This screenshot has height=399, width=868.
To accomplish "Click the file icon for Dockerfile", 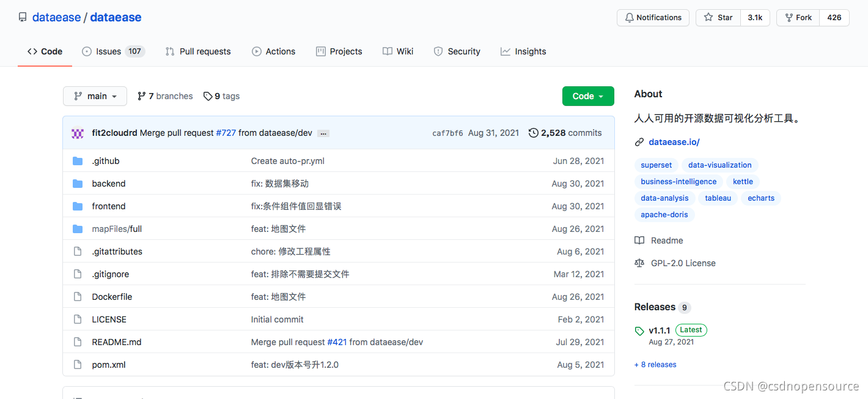I will (78, 297).
